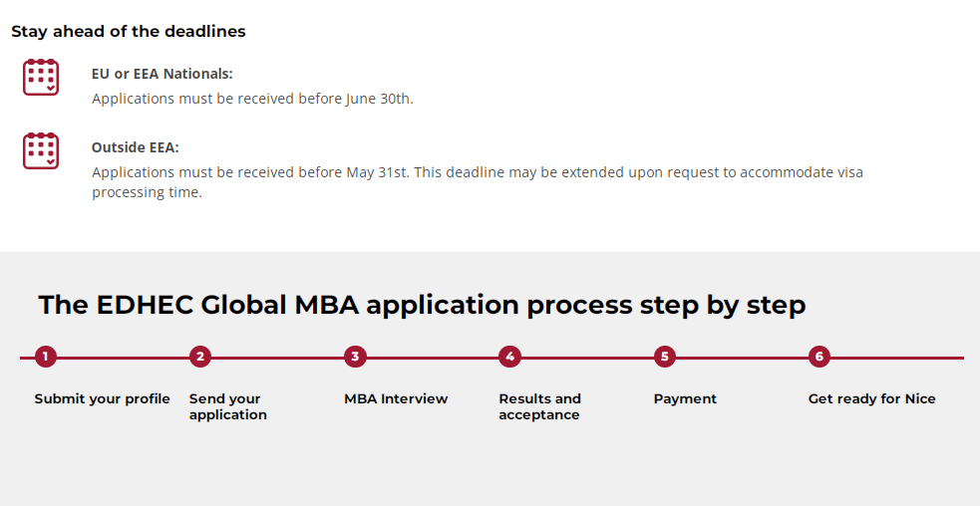Click the EU or EEA Nationals heading
980x506 pixels.
(x=162, y=74)
